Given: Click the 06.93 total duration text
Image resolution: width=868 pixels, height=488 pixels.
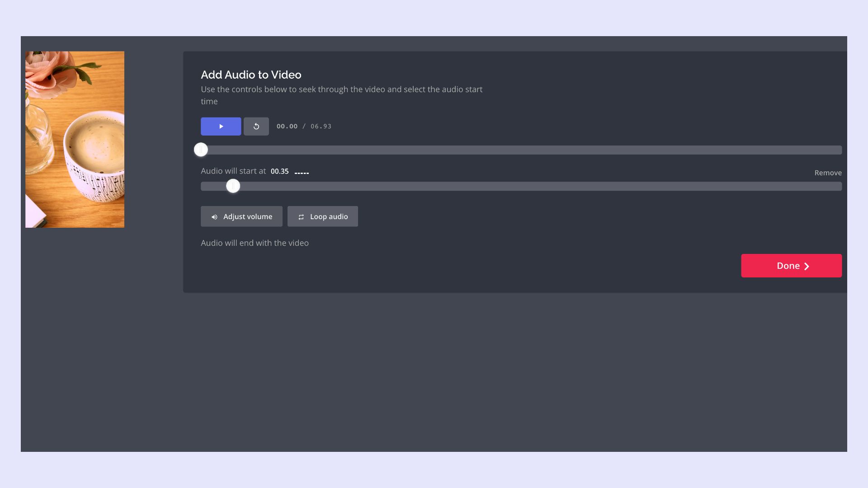Looking at the screenshot, I should [x=321, y=127].
